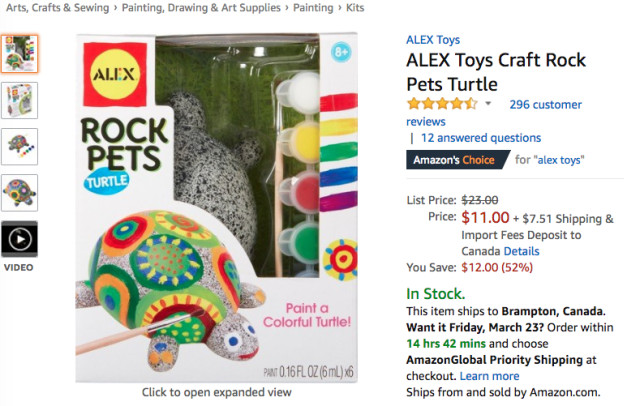Open the Painting breadcrumb category
Screen dimensions: 640x406
[313, 9]
